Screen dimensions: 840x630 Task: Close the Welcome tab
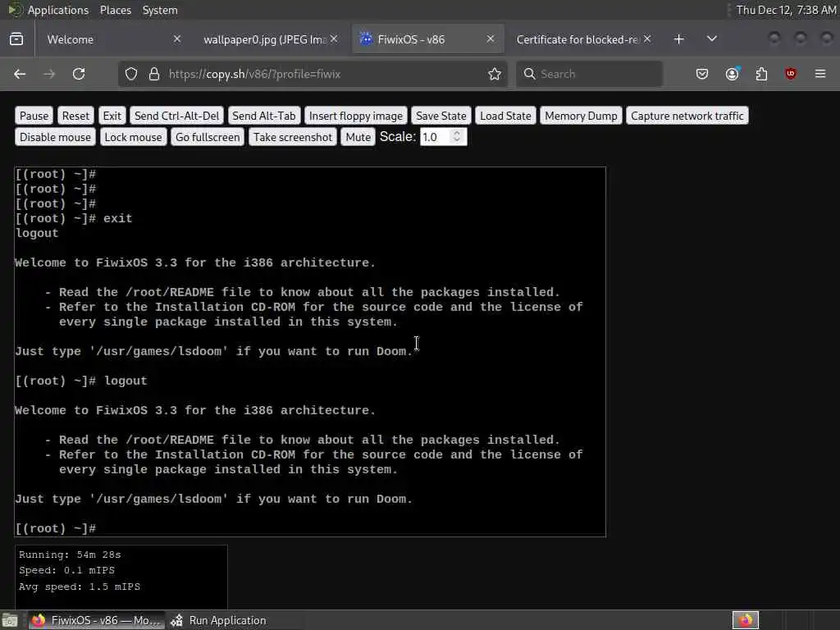[177, 39]
